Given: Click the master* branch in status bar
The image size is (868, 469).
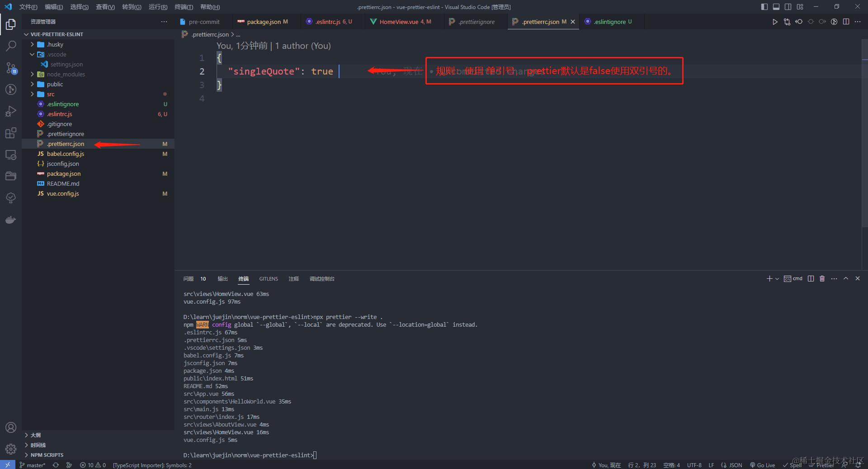Looking at the screenshot, I should (x=33, y=465).
